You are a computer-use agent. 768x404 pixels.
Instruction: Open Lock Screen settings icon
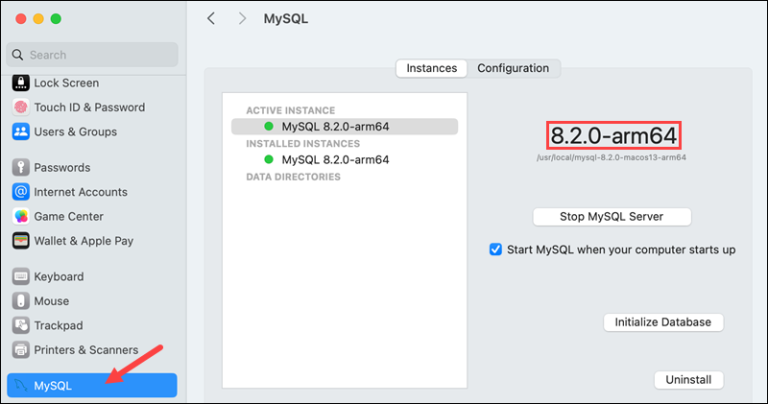21,83
